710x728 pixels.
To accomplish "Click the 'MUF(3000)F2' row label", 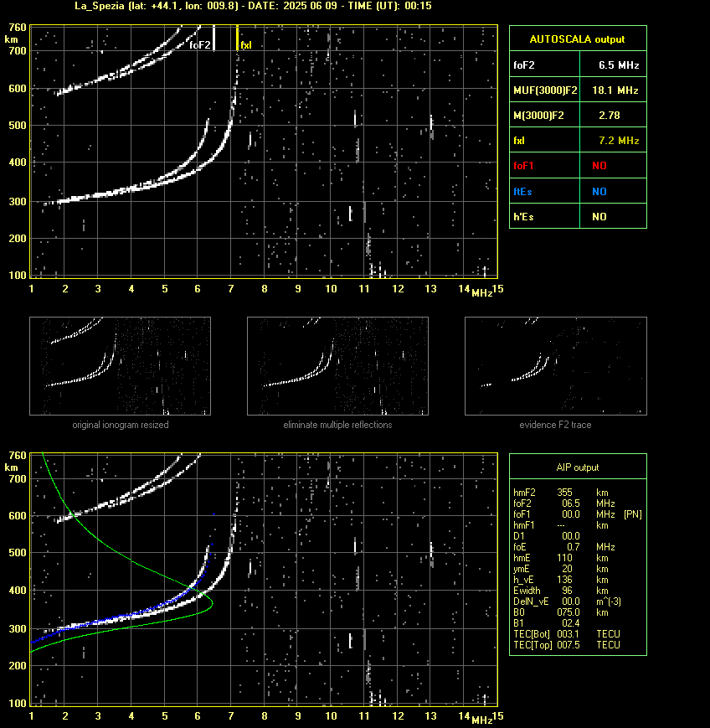I will (x=545, y=90).
